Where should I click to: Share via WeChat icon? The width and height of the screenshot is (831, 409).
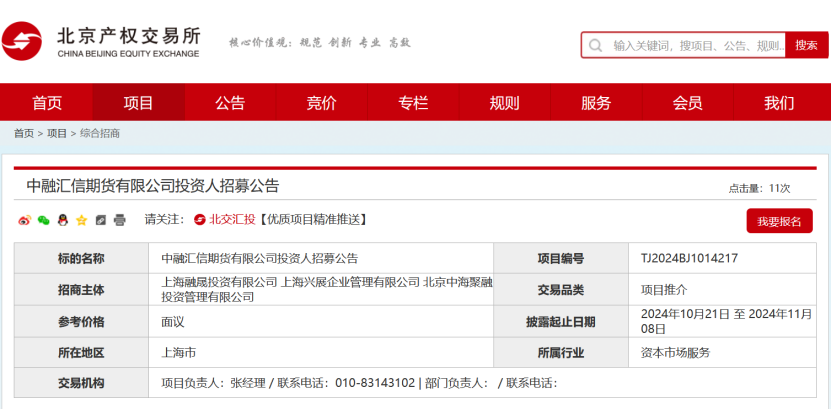(43, 220)
